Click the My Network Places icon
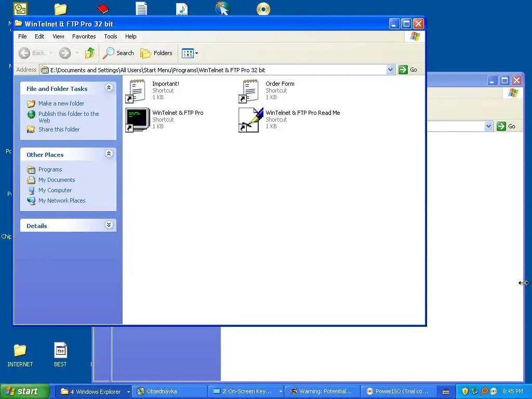This screenshot has width=532, height=399. (31, 201)
